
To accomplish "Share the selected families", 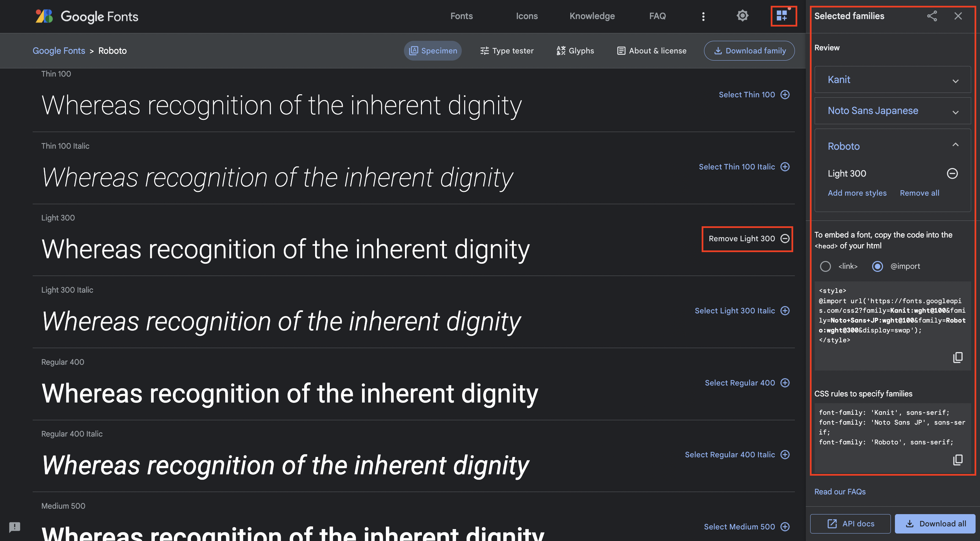I will [932, 16].
